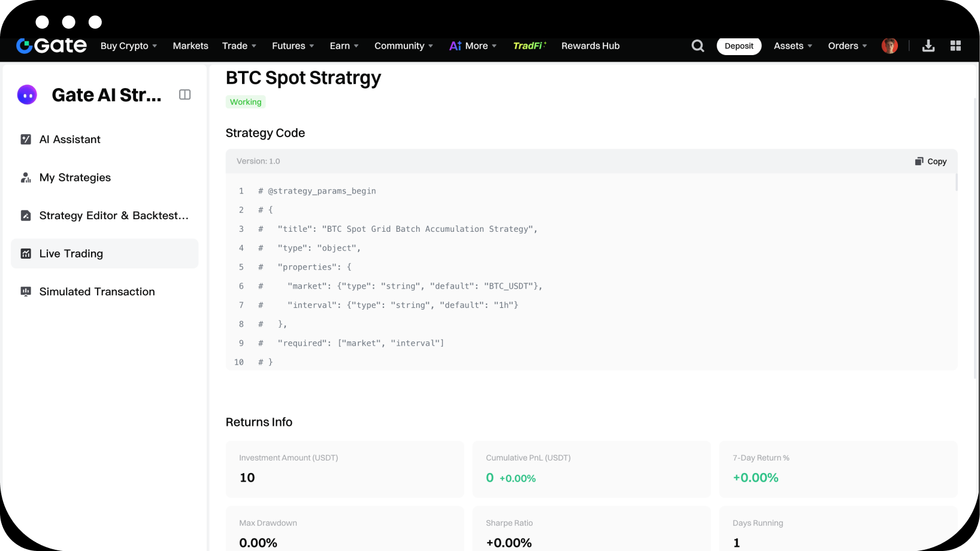Click the Working status badge

pos(246,102)
